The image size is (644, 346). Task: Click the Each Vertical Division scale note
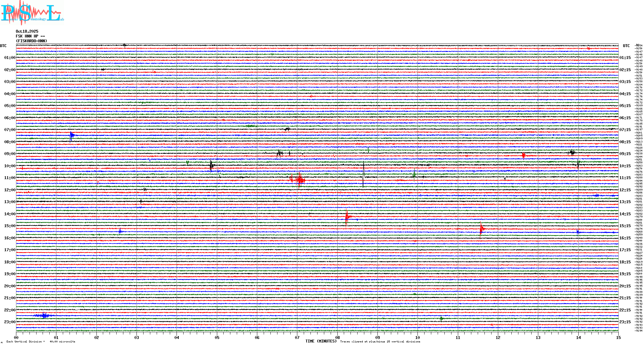pos(41,342)
